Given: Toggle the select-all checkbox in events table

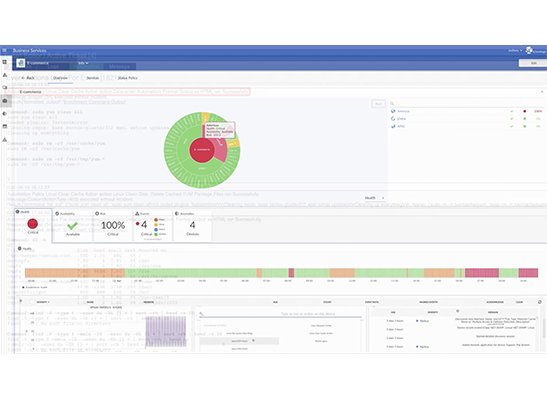Looking at the screenshot, I should pos(32,302).
